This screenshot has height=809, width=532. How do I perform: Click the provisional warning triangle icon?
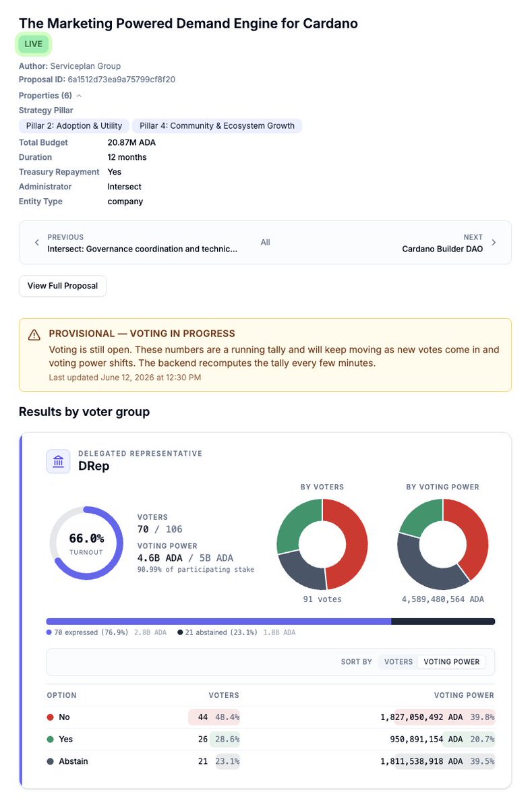coord(34,334)
